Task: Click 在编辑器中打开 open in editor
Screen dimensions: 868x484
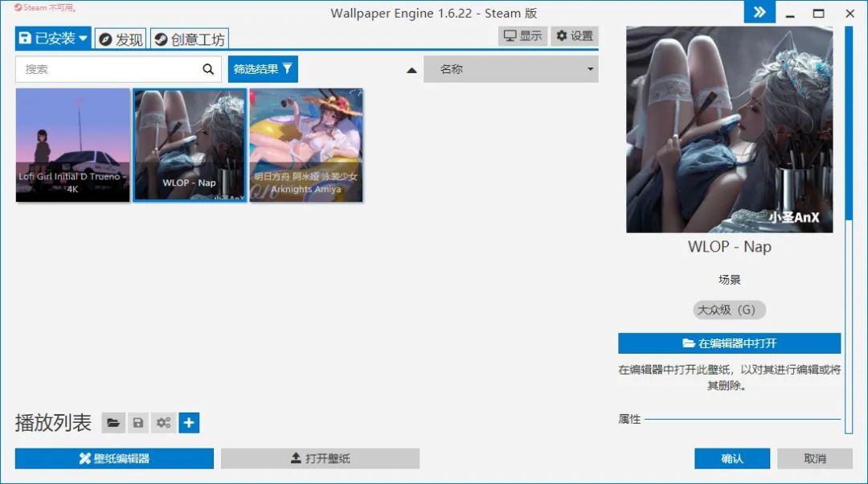Action: point(729,343)
